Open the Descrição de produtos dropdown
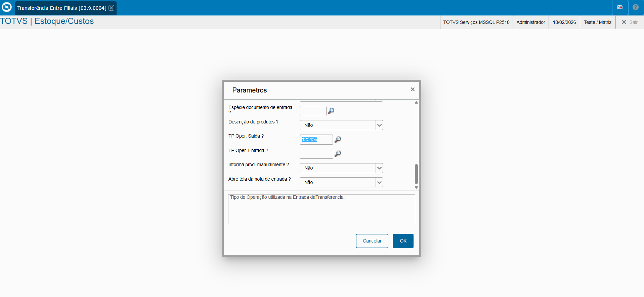This screenshot has height=297, width=644. point(341,125)
